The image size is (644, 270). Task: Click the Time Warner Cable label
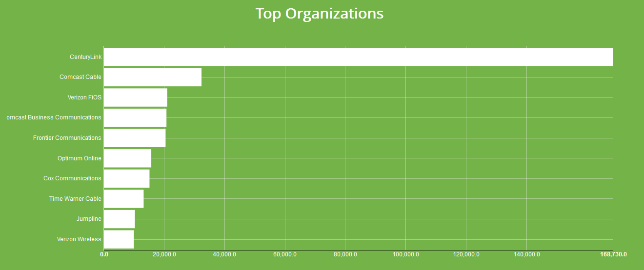coord(76,199)
